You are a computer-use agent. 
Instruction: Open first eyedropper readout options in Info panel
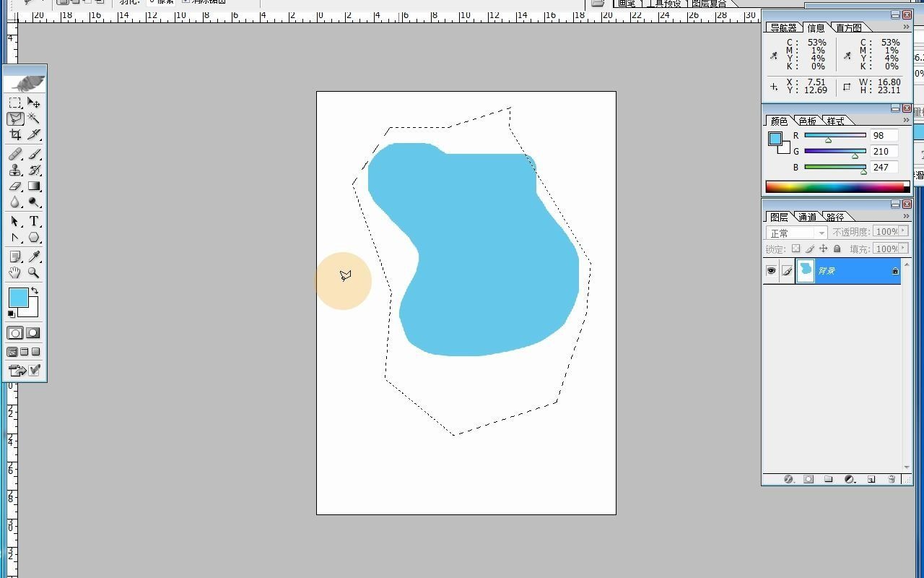coord(775,55)
